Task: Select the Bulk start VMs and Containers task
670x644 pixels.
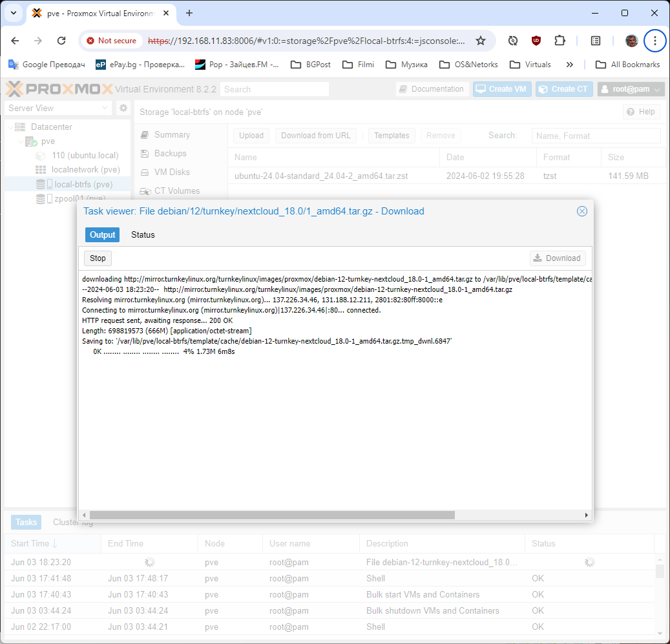Action: click(330, 594)
